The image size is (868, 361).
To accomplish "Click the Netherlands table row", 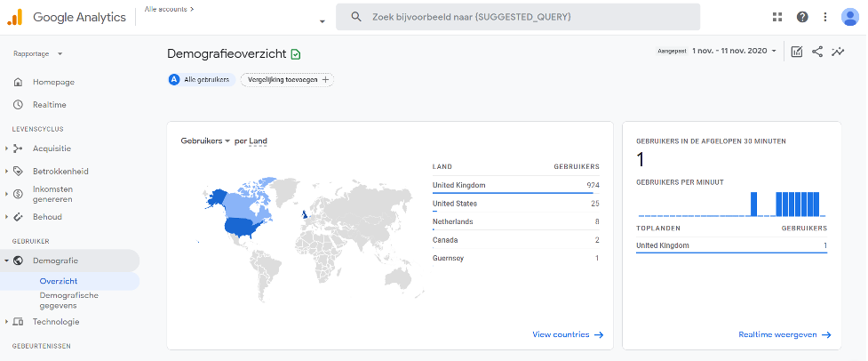I will (516, 222).
